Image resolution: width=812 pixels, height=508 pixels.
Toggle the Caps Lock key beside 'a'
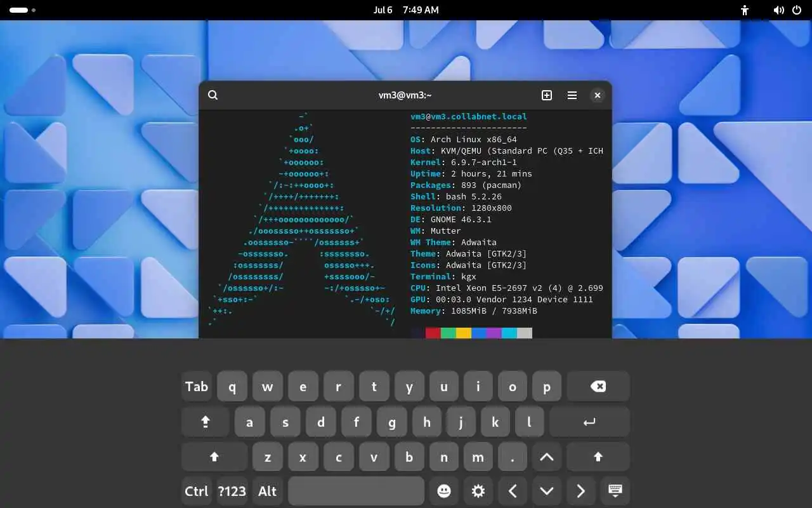[x=206, y=422]
